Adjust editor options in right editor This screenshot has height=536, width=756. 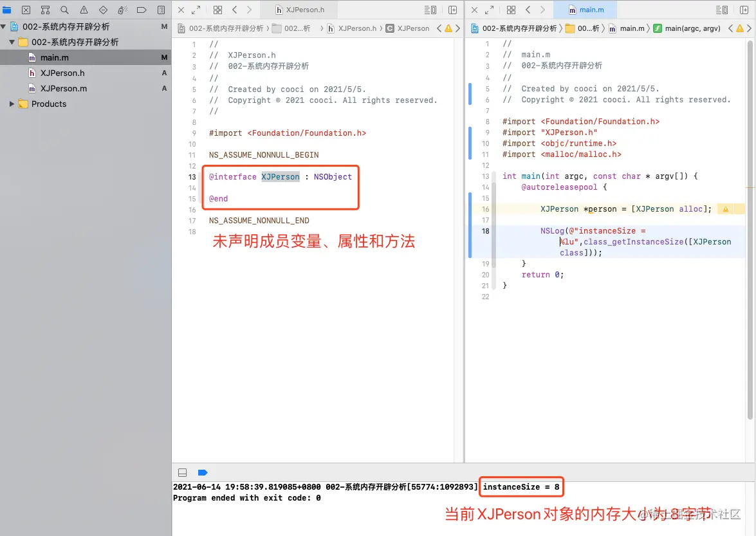[722, 10]
